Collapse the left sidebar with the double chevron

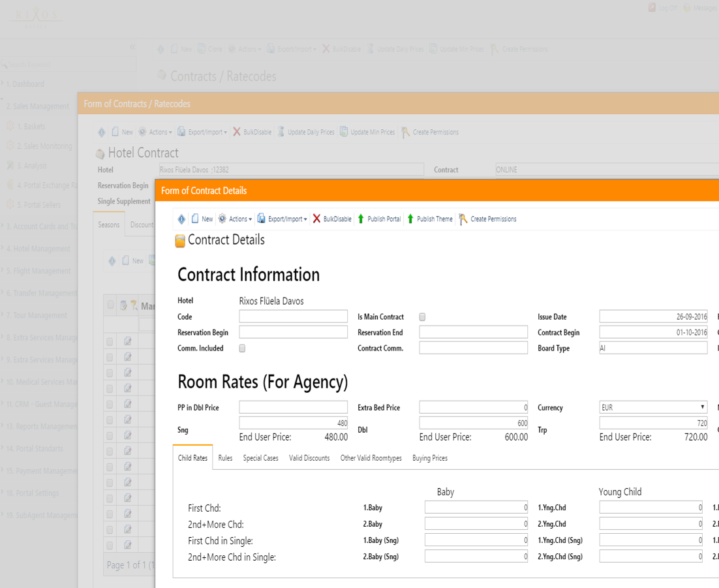[132, 47]
